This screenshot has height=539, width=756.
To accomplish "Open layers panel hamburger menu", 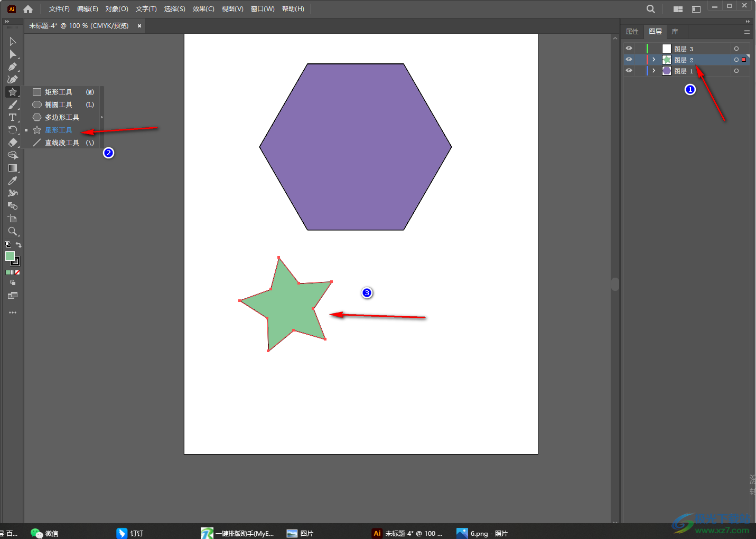I will click(x=746, y=32).
